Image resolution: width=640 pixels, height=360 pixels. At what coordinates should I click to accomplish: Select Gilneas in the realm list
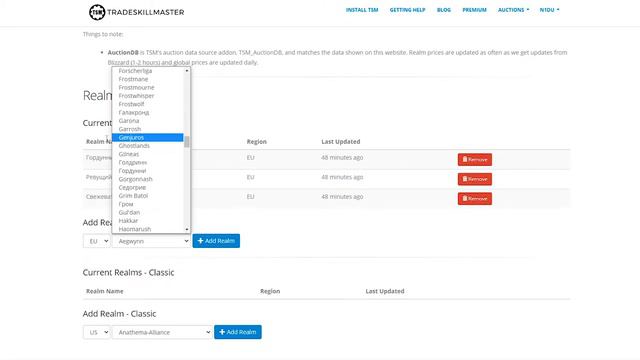147,154
